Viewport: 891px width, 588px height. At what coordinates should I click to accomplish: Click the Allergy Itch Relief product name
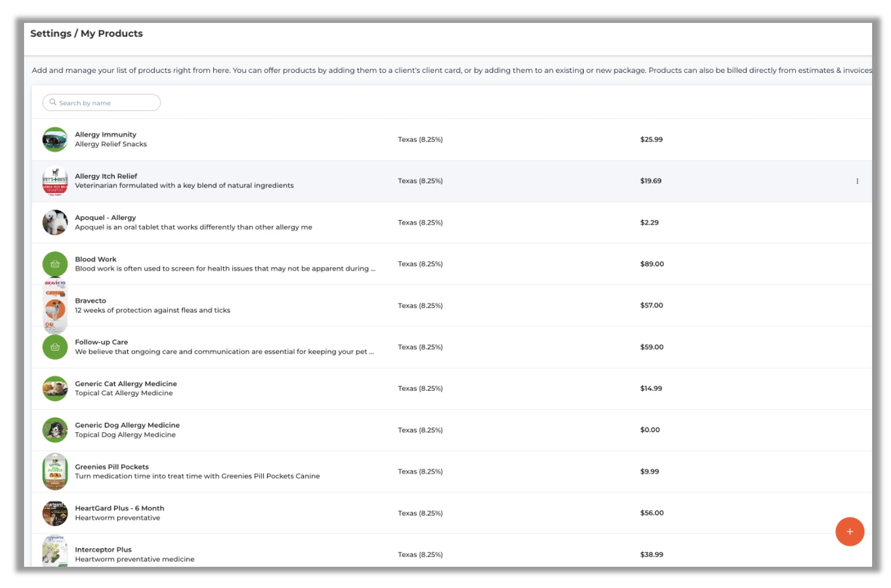[106, 177]
